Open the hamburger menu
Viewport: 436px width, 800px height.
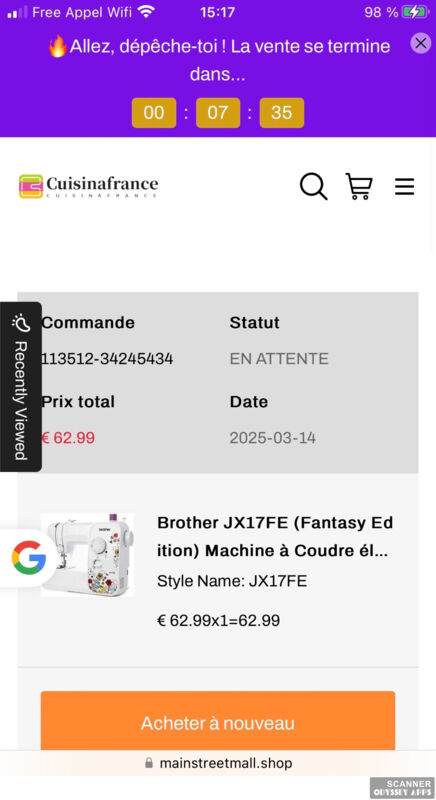[x=404, y=187]
